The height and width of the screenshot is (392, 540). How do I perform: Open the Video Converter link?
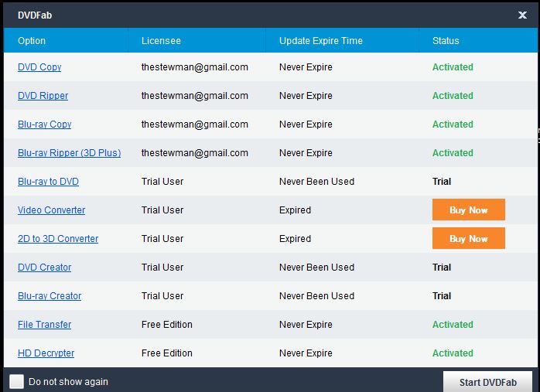(x=51, y=210)
